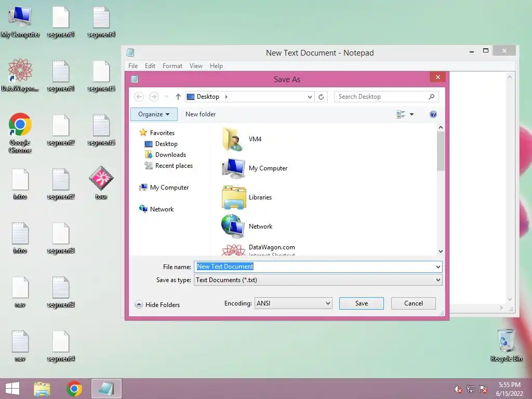Image resolution: width=532 pixels, height=399 pixels.
Task: Click Notepad taskbar button
Action: coord(106,389)
